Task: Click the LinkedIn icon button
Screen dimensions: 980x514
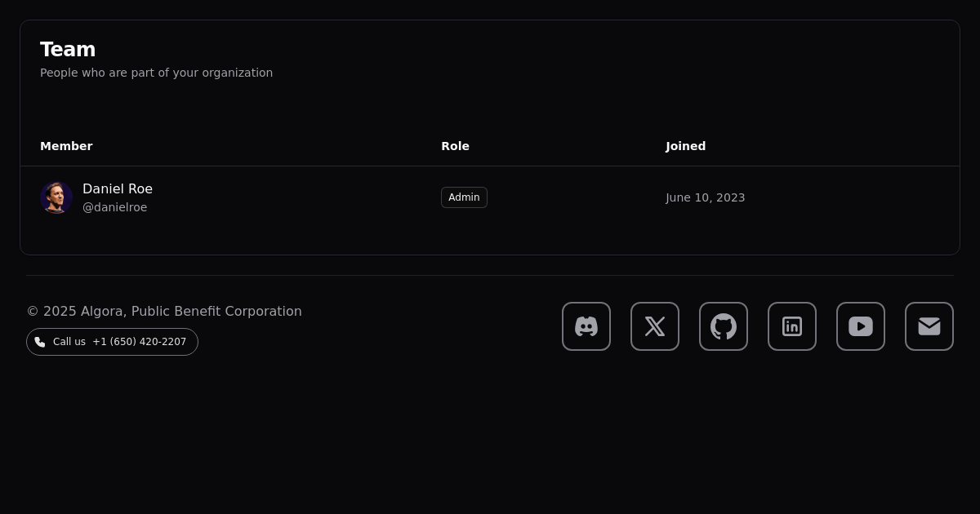Action: tap(792, 326)
